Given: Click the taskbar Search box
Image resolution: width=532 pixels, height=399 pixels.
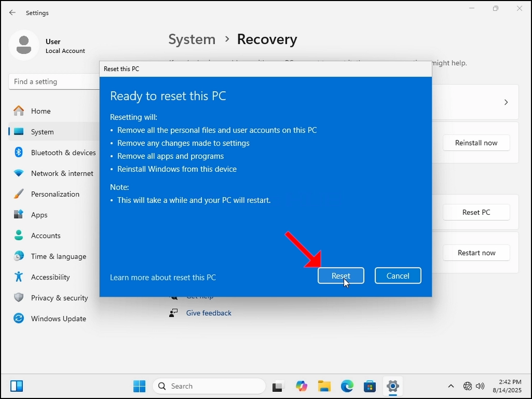Looking at the screenshot, I should pyautogui.click(x=209, y=386).
